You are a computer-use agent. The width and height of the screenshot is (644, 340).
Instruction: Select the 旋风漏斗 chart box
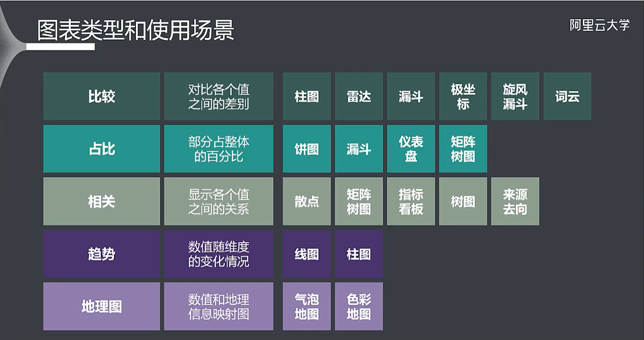point(515,96)
